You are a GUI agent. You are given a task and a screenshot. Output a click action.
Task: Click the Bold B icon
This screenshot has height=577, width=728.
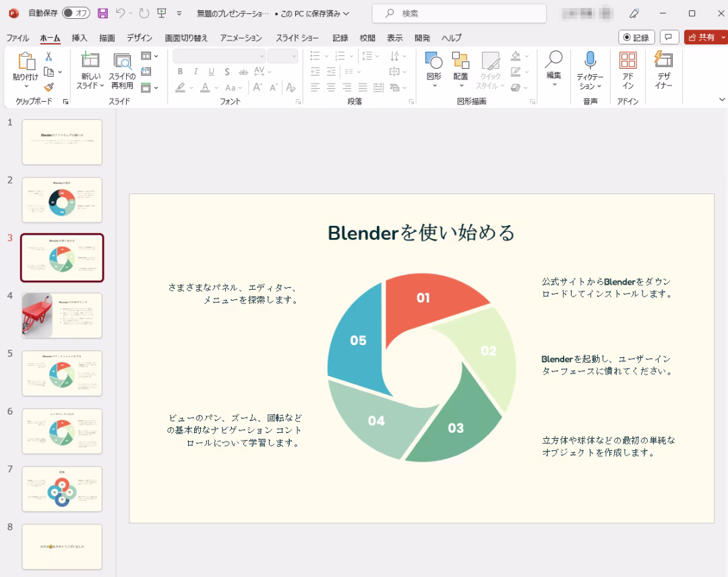180,71
